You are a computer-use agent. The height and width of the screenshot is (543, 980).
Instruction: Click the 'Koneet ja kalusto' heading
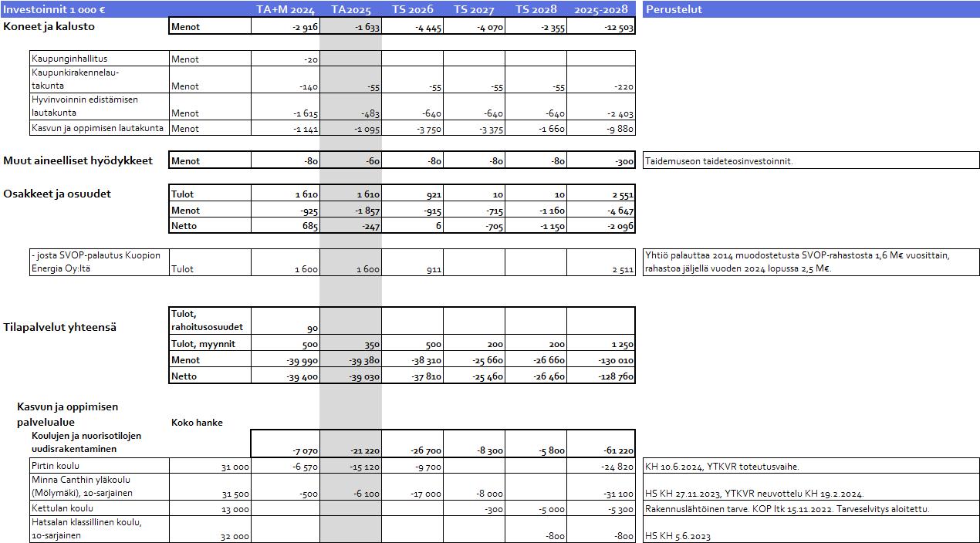[49, 26]
